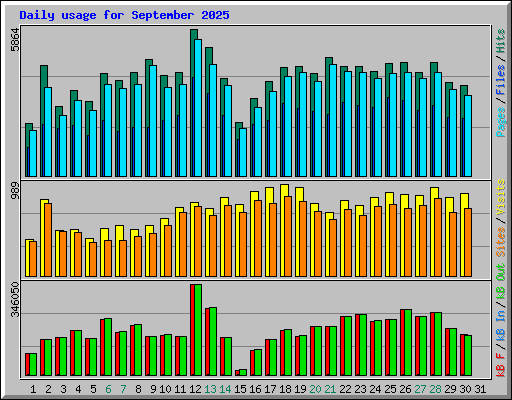The width and height of the screenshot is (512, 400).
Task: Click day label 29 on the axis
Action: [450, 389]
